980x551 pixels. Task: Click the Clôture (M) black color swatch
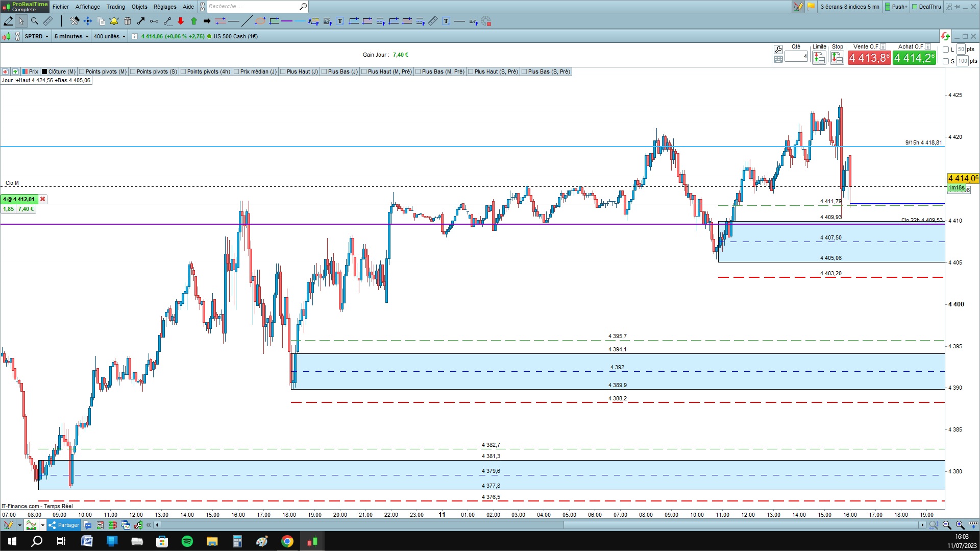click(44, 71)
